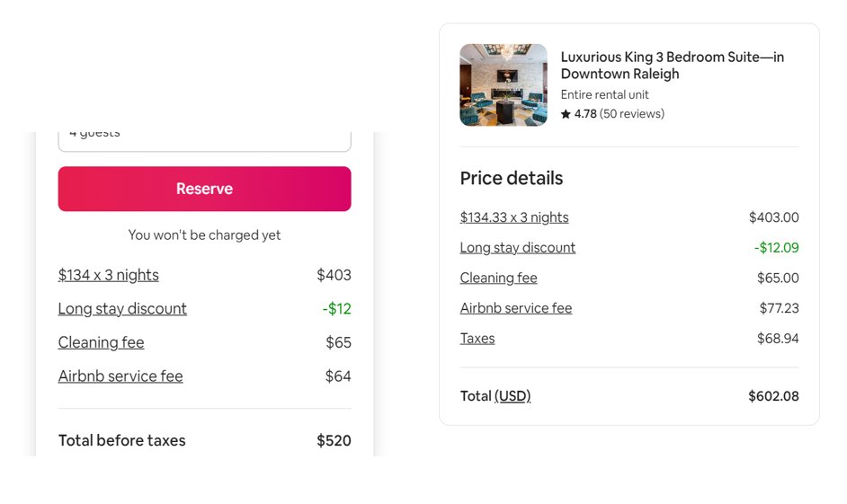Click the (50 reviews) text
This screenshot has height=504, width=847.
coord(631,114)
